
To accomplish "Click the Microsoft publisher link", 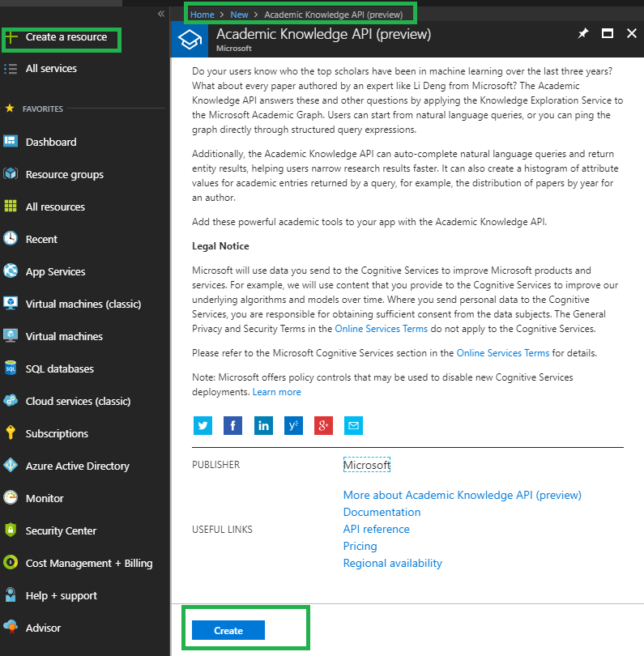I will point(367,465).
